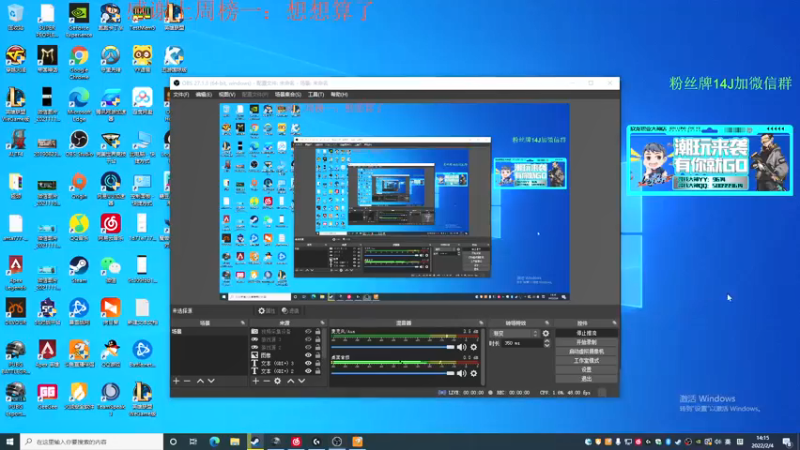Viewport: 800px width, 450px height.
Task: Mute the 桌面音频 (Desktop Audio) channel
Action: pyautogui.click(x=462, y=373)
